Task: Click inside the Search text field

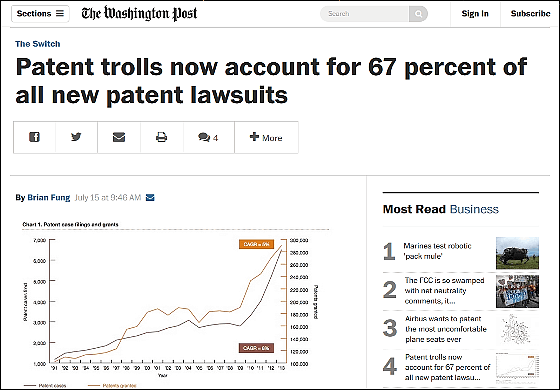Action: pyautogui.click(x=365, y=14)
